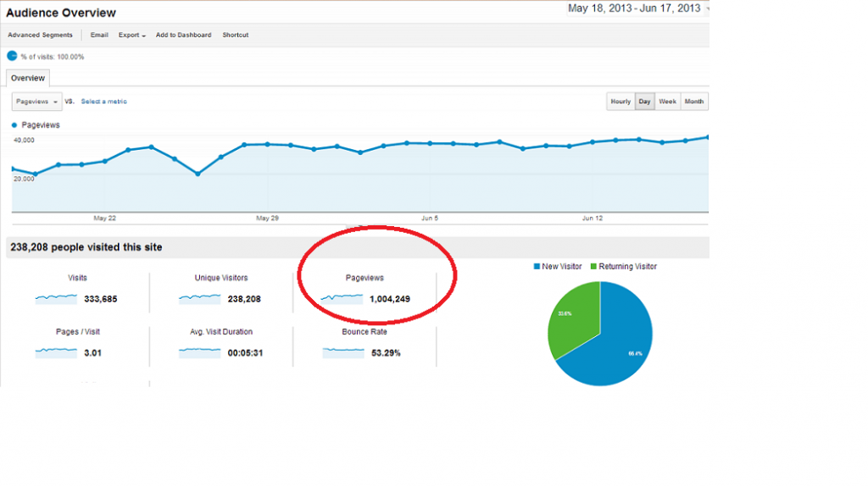The height and width of the screenshot is (487, 868).
Task: Click the blue segment circle icon beside % of visits
Action: click(12, 56)
